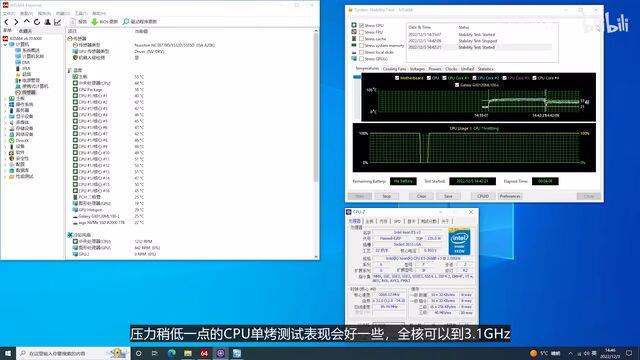
Task: Open the graph chart icon in AIDA64 toolbar
Action: tap(58, 22)
